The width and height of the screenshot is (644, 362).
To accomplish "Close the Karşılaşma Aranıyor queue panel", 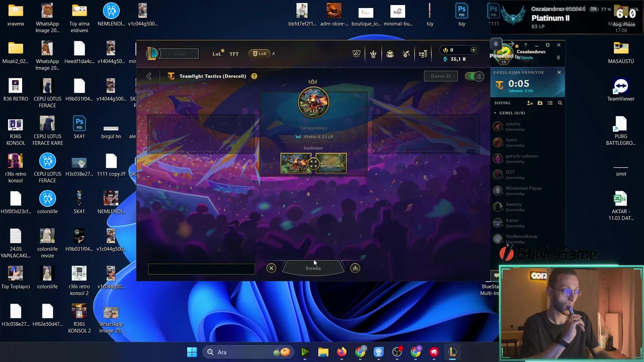I will pyautogui.click(x=559, y=72).
